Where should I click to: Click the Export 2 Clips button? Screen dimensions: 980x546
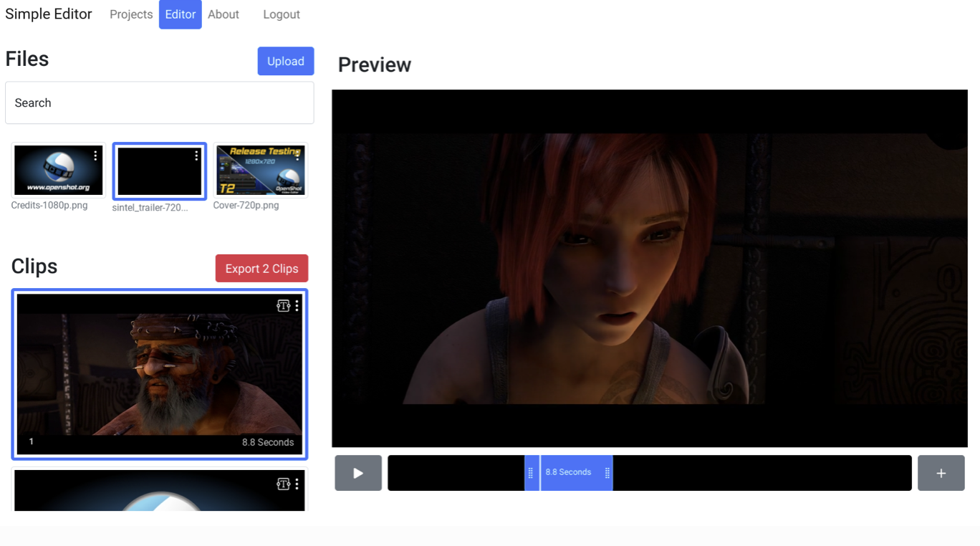(x=261, y=268)
